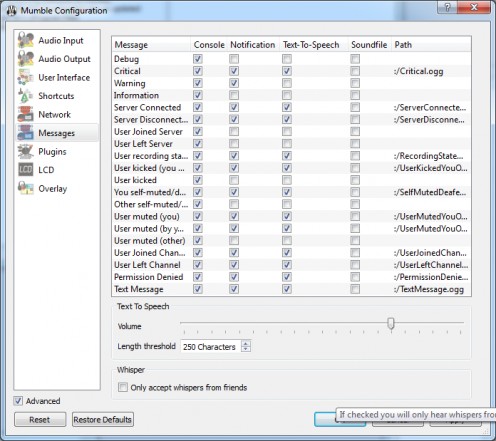
Task: Uncheck Notification for Warning messages
Action: [x=234, y=83]
